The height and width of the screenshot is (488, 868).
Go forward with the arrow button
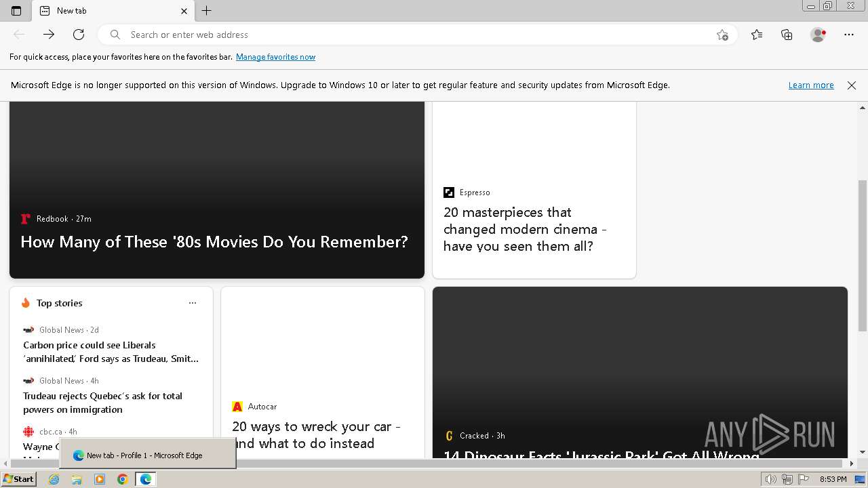(49, 35)
